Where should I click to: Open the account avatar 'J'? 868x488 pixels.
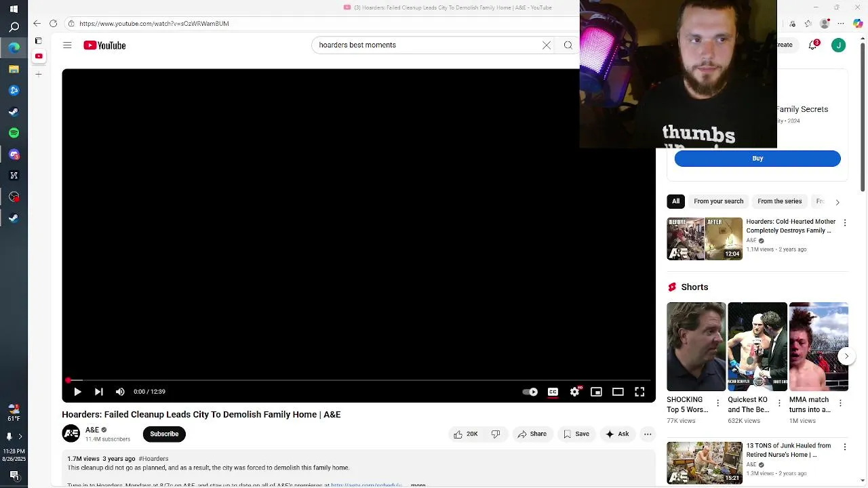839,45
